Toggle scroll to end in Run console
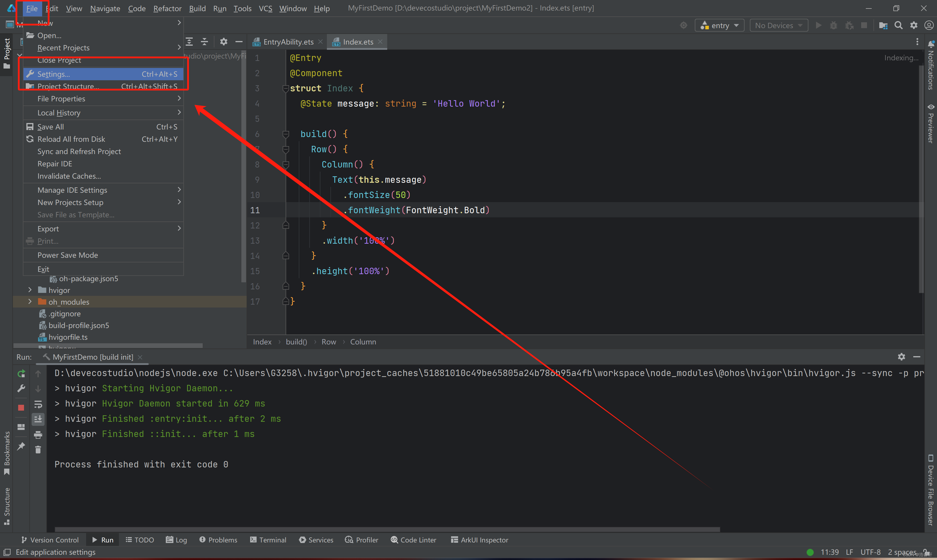 [38, 419]
